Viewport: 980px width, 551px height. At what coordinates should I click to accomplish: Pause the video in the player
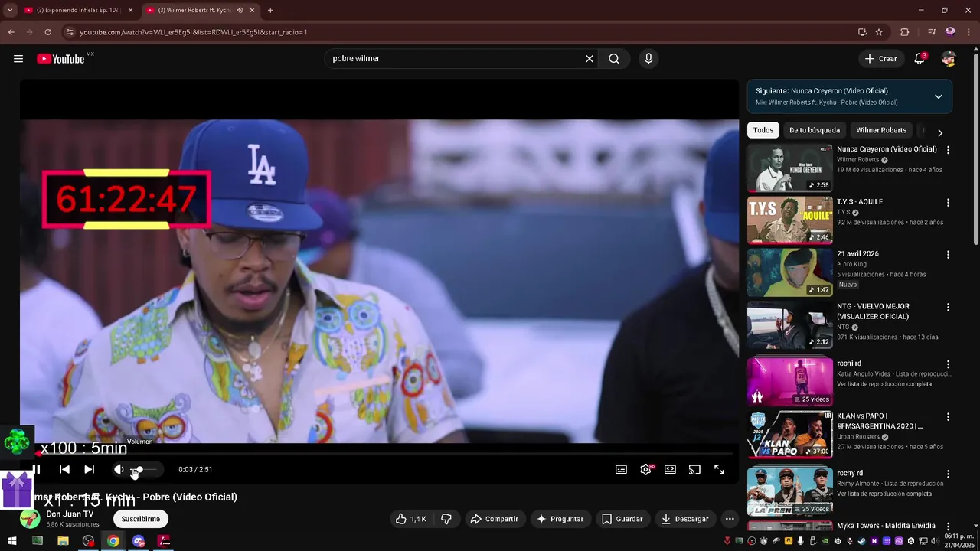pos(36,469)
